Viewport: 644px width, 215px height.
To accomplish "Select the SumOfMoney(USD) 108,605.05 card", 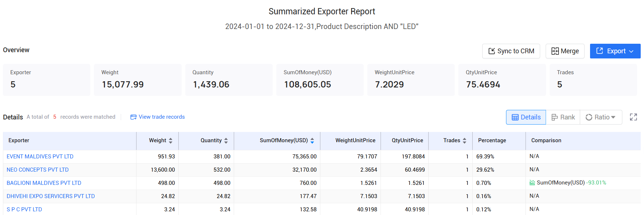I will [320, 80].
